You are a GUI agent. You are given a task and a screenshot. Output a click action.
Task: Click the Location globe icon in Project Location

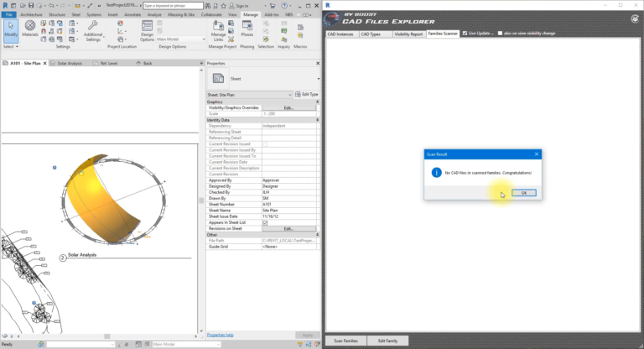click(x=120, y=23)
